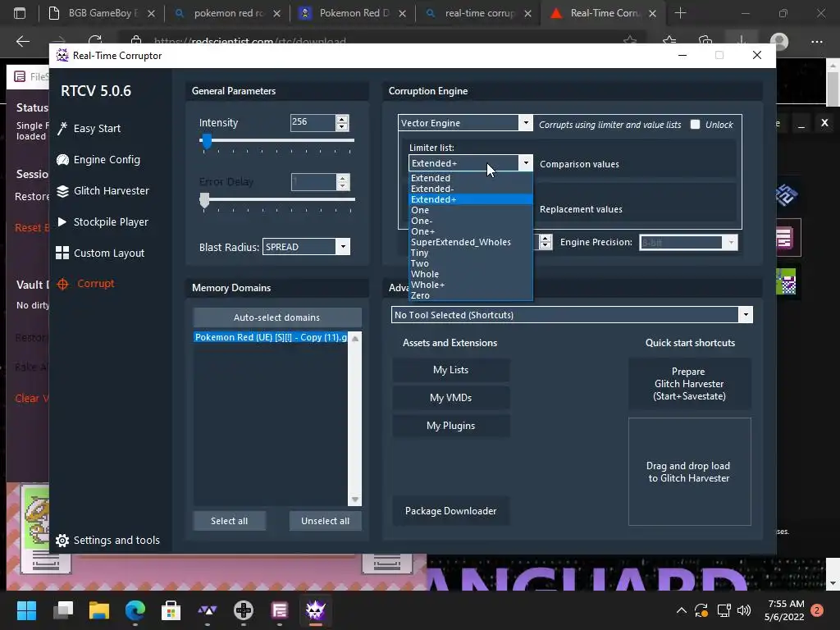Select Pokemon Red domain list entry

tap(271, 337)
